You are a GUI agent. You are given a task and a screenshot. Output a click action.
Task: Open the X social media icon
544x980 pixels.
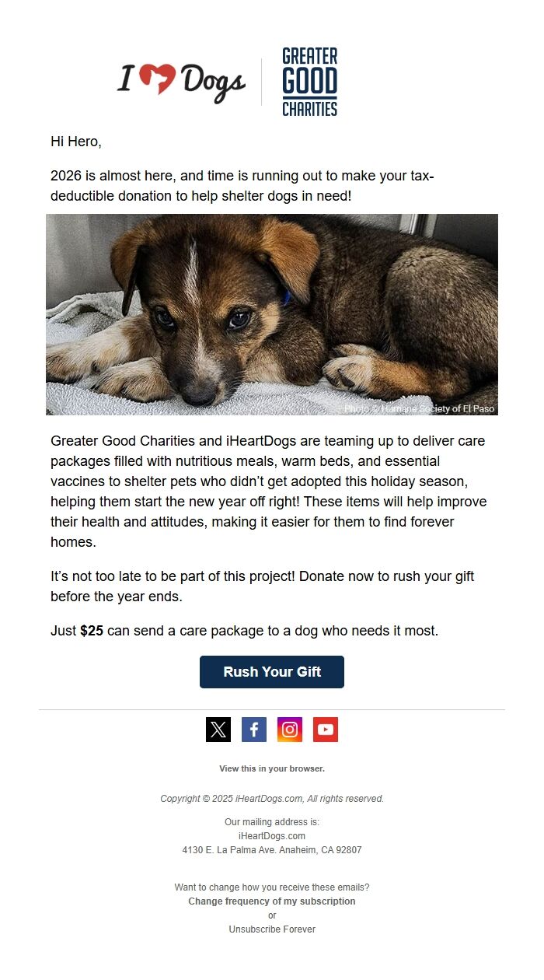pyautogui.click(x=218, y=729)
